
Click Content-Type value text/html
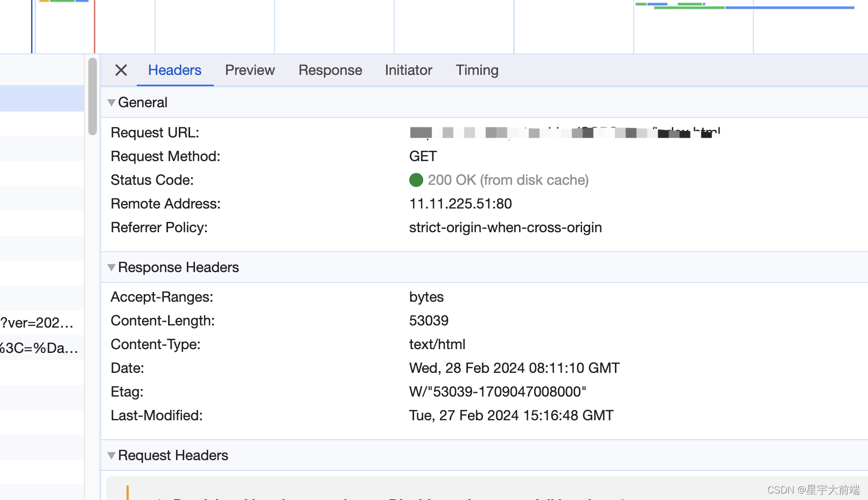point(437,344)
